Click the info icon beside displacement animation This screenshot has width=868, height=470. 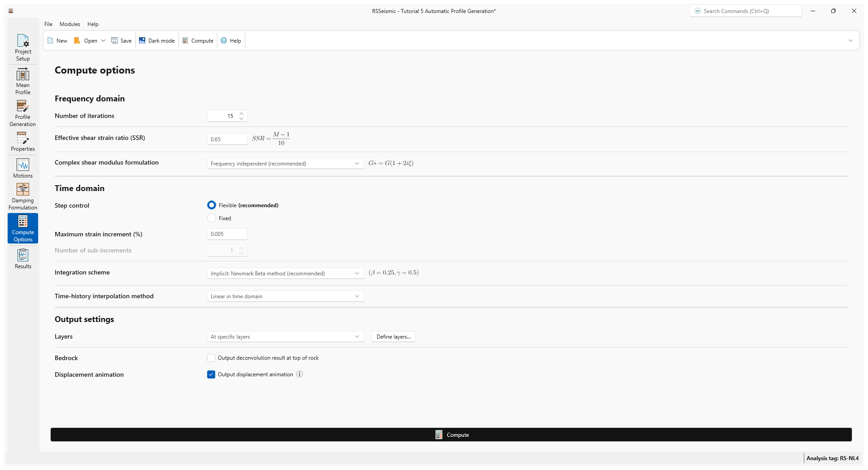tap(299, 374)
